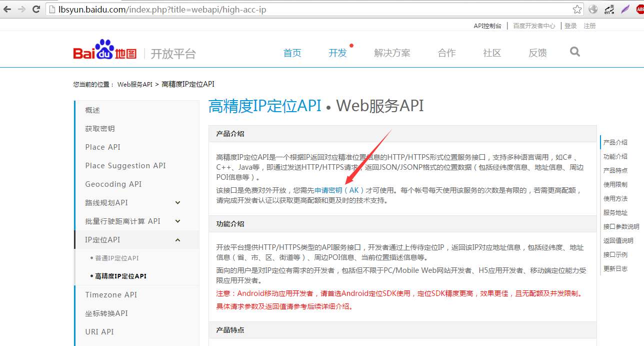The image size is (644, 346).
Task: Click the Baidu Maps logo
Action: [105, 50]
